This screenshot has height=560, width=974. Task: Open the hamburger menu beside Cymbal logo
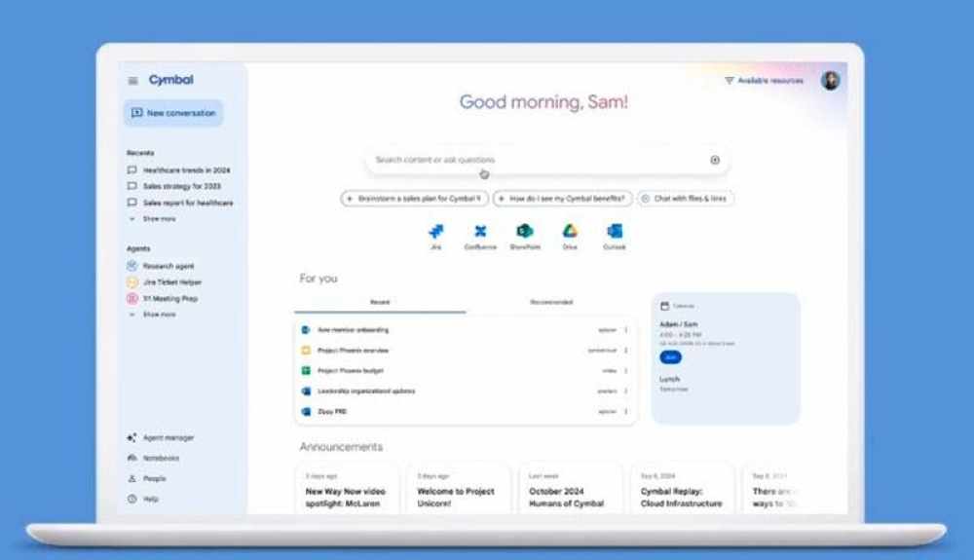pos(132,81)
